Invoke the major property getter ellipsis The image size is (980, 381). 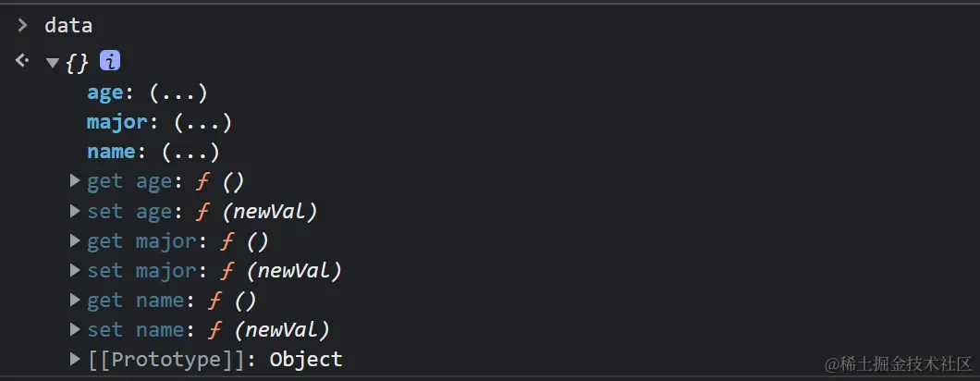coord(203,122)
